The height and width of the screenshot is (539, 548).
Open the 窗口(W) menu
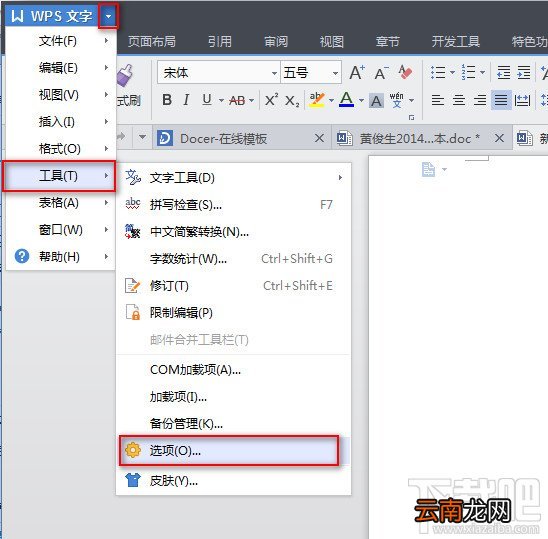(60, 230)
